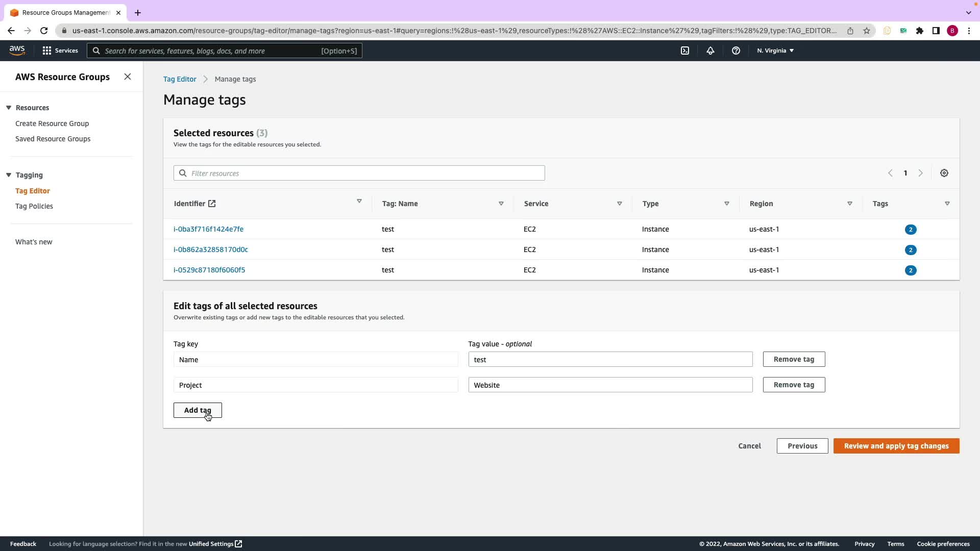The image size is (980, 551).
Task: Remove the Project tag
Action: point(793,385)
